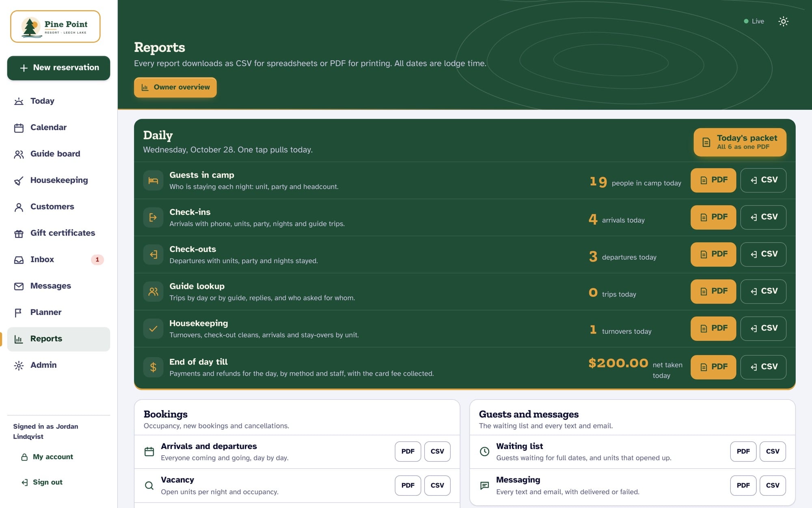Click the Check-ins arrow icon

point(153,217)
